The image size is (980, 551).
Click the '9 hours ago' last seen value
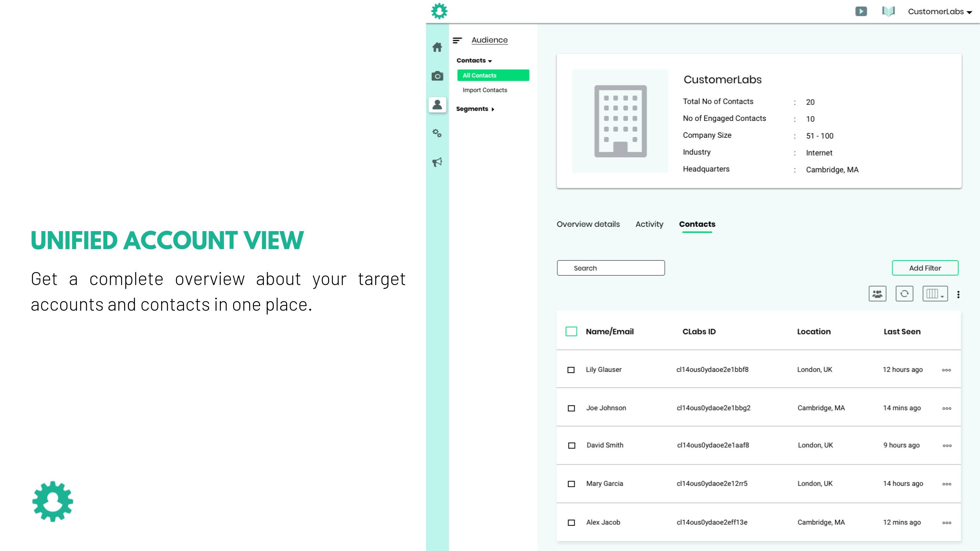(x=902, y=445)
